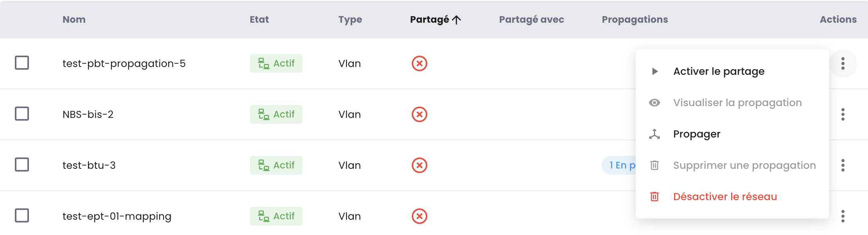The image size is (868, 235).
Task: Select Désactiver le réseau menu entry
Action: pyautogui.click(x=725, y=197)
